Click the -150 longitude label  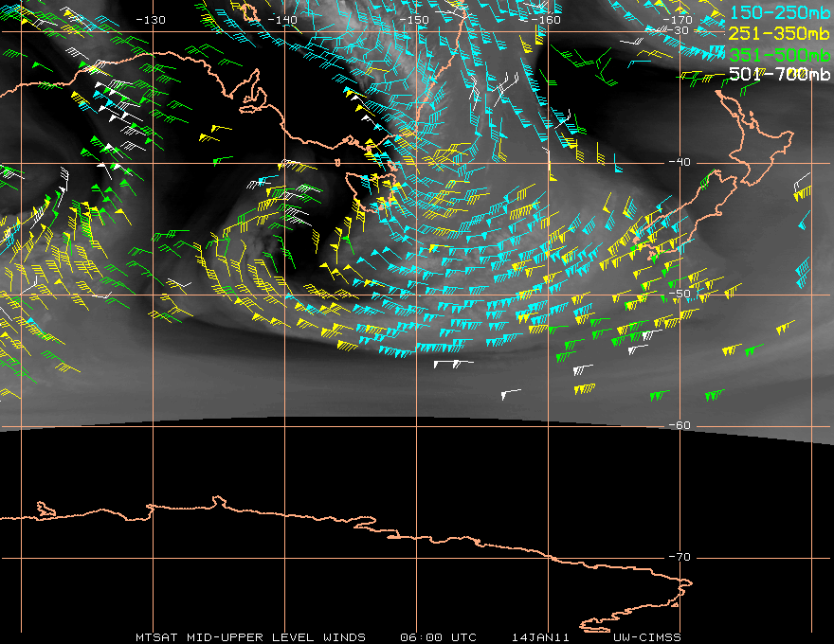(414, 20)
